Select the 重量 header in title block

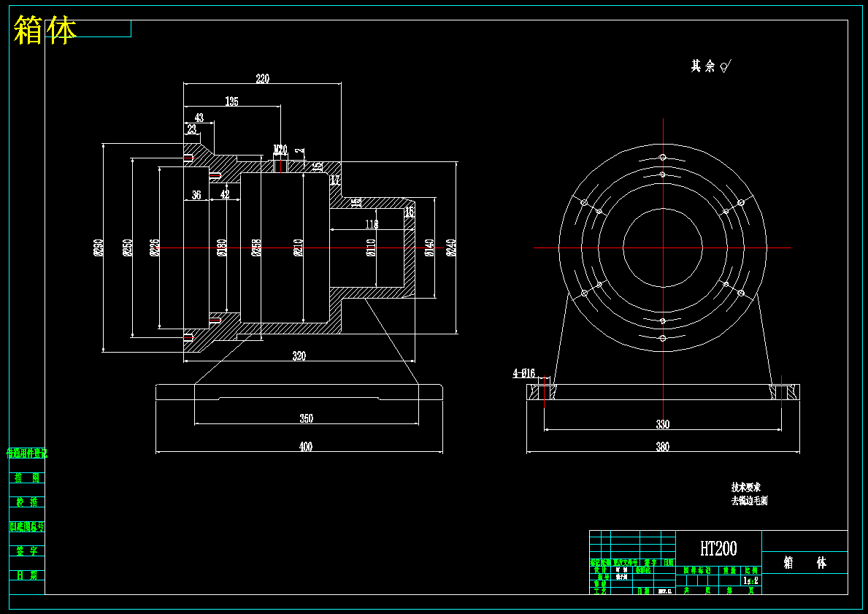[729, 570]
